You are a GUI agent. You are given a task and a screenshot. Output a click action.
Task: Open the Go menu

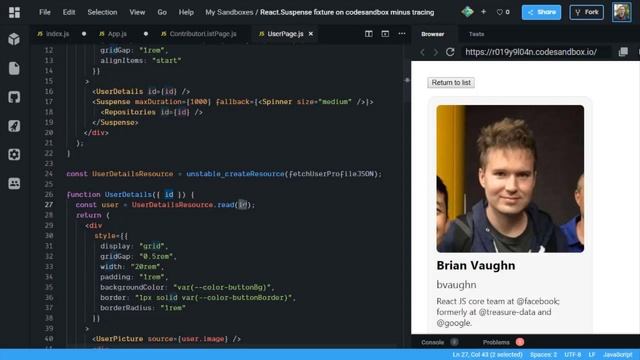point(162,12)
